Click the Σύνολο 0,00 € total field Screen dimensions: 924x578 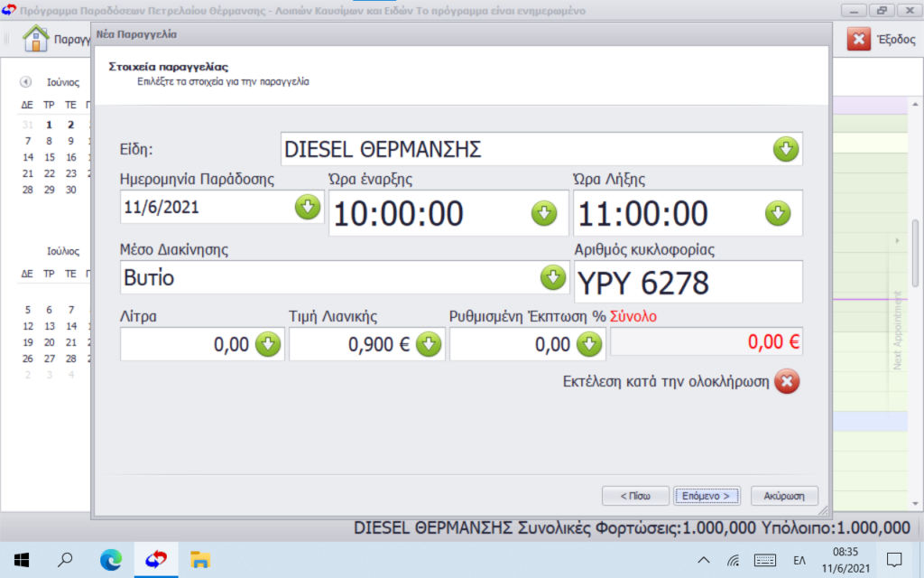(x=706, y=342)
